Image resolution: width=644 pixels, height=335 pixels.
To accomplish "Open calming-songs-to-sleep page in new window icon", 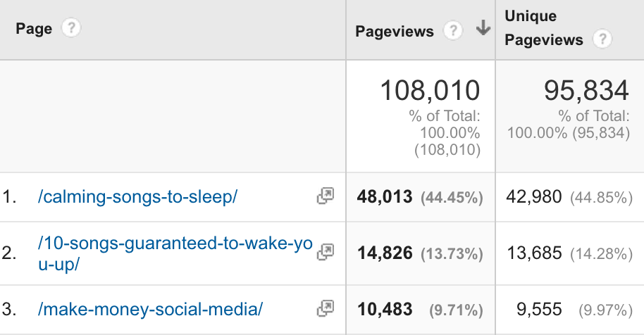I will (x=326, y=196).
